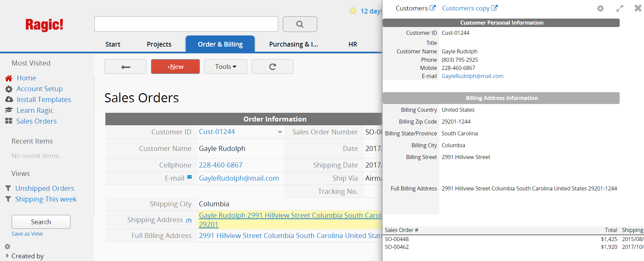
Task: Open the Home link
Action: (26, 78)
